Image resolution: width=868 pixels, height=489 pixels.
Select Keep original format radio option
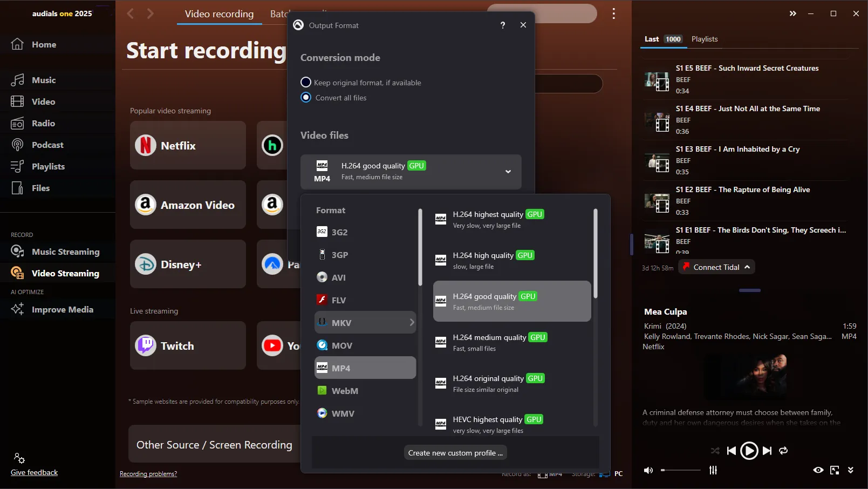pyautogui.click(x=306, y=82)
